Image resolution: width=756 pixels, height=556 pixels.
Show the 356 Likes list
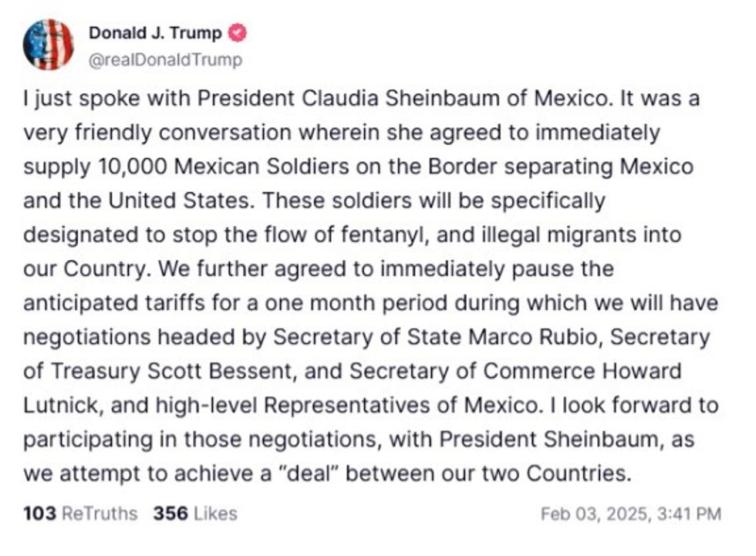pyautogui.click(x=194, y=513)
